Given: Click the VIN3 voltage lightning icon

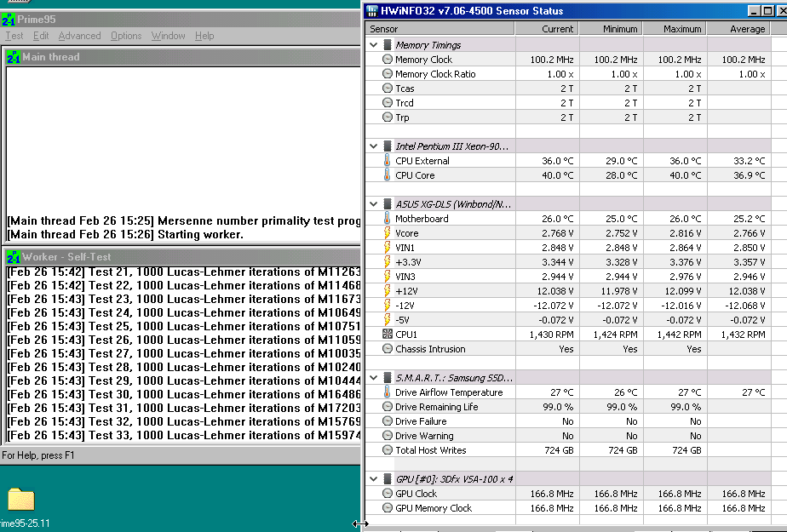Looking at the screenshot, I should point(387,277).
